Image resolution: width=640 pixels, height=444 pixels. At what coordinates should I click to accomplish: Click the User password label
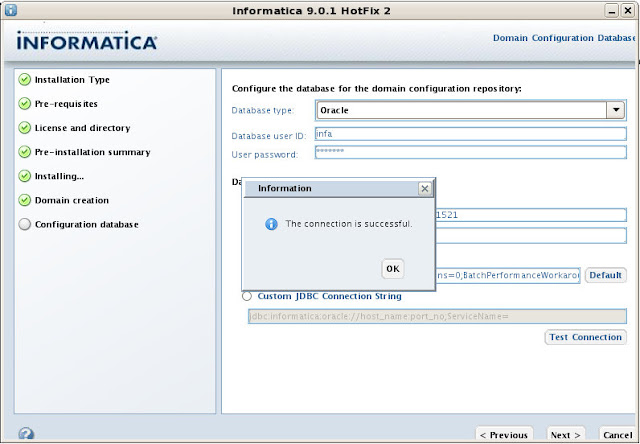pyautogui.click(x=264, y=155)
